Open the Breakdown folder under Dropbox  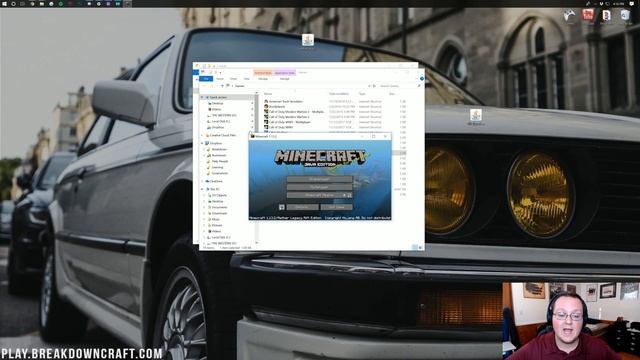tap(219, 149)
